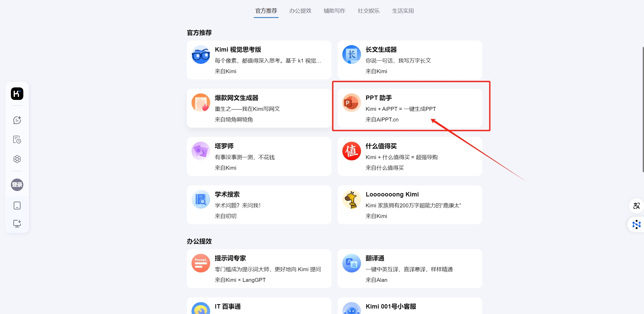
Task: Click the translate floating icon
Action: (636, 206)
